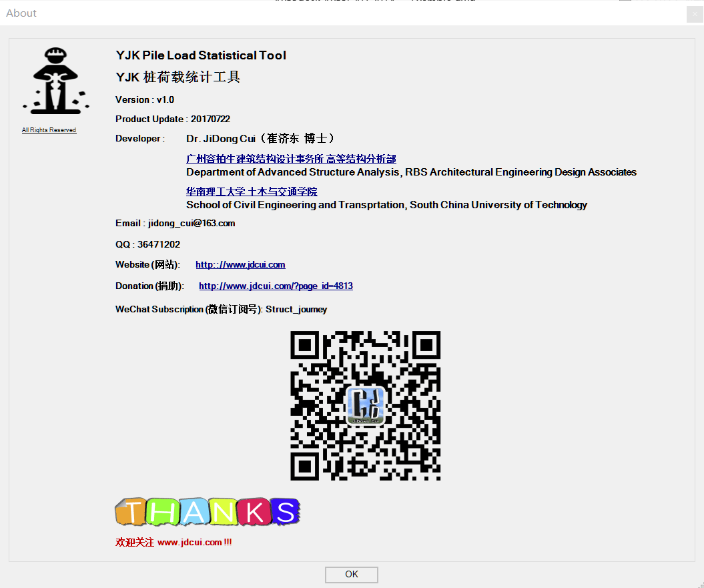Open the http://www.jdcui.com website link
This screenshot has height=588, width=704.
[240, 264]
